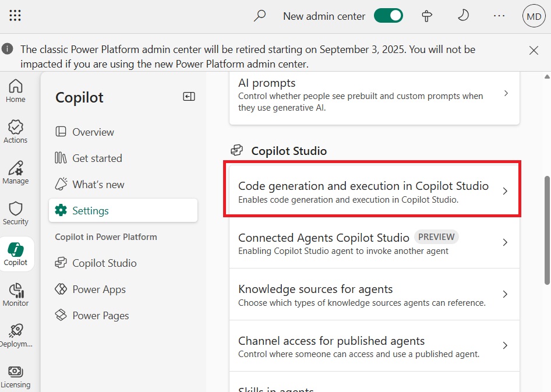Toggle dark mode moon icon

pos(463,16)
